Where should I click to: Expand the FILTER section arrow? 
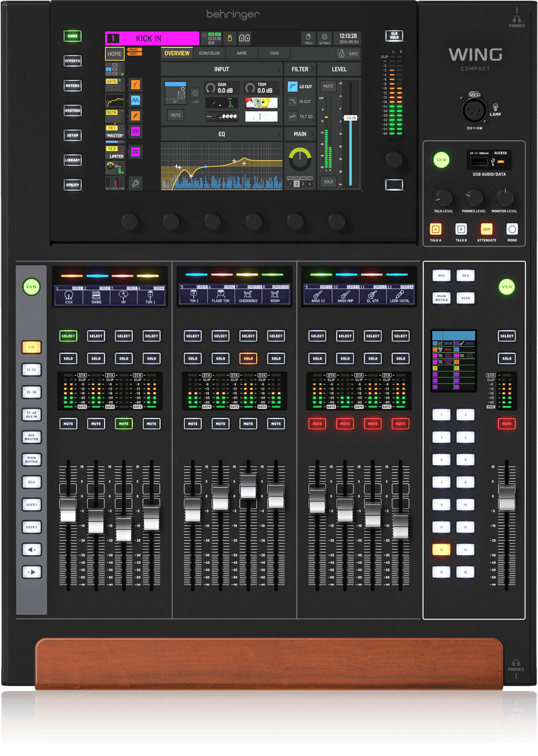pyautogui.click(x=313, y=69)
